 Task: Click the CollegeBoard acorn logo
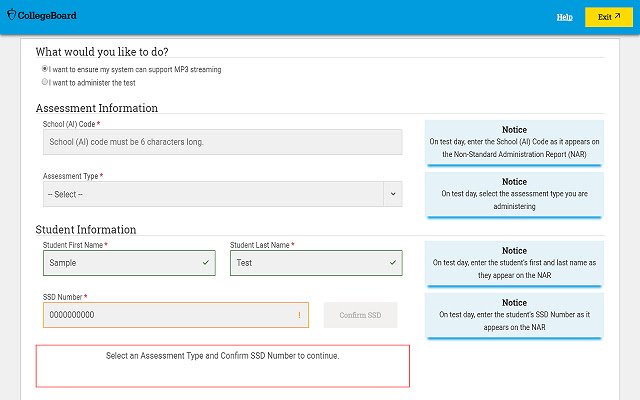tap(11, 15)
